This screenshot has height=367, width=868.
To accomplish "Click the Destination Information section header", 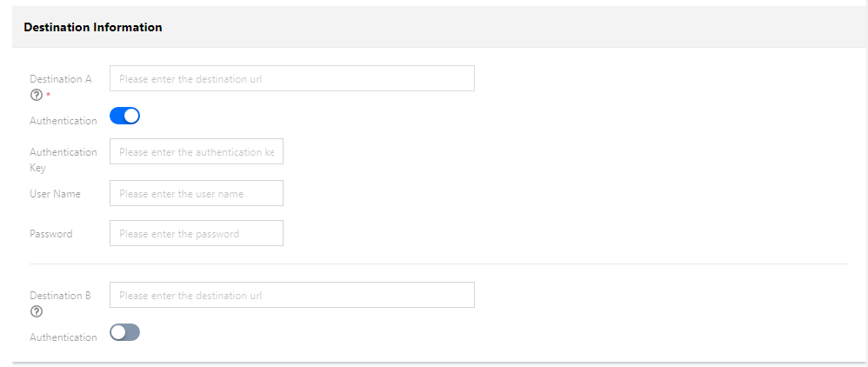I will pos(92,27).
